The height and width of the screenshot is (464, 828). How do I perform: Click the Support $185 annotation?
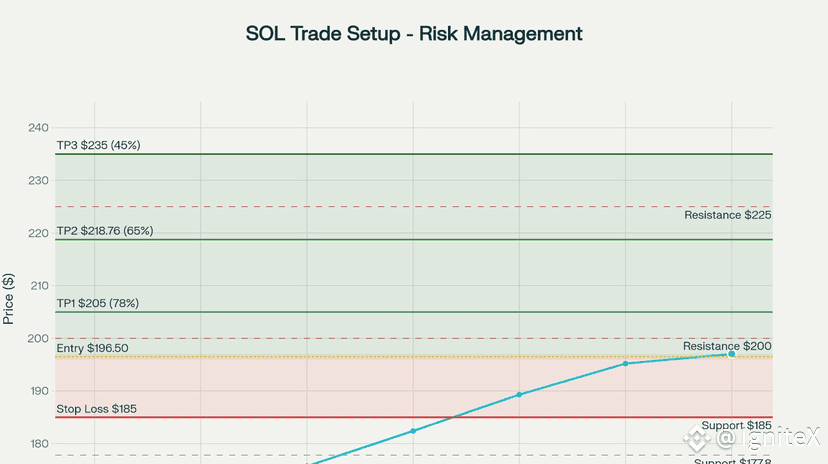[736, 425]
